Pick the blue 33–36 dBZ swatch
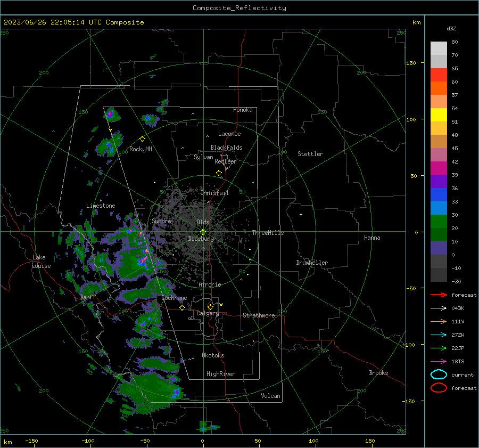 point(439,194)
